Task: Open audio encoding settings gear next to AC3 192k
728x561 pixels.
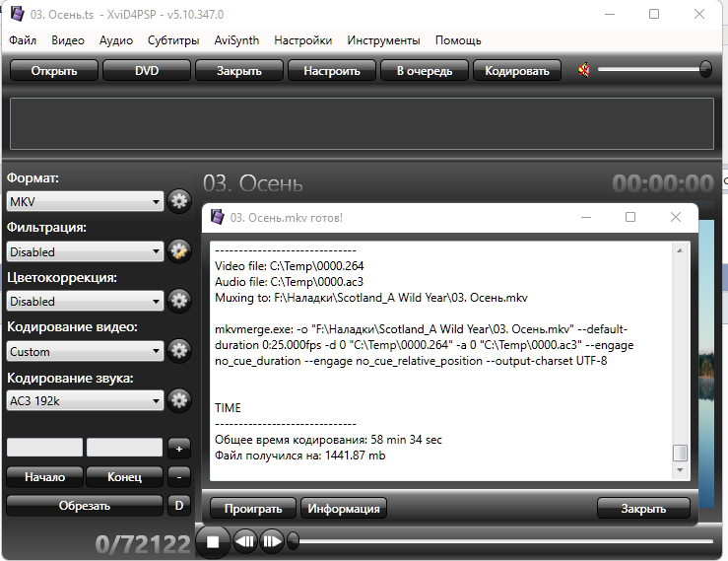Action: tap(179, 400)
